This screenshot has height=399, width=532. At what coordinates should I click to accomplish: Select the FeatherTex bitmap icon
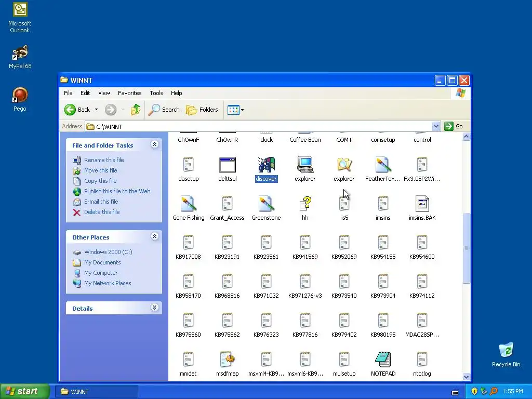(383, 165)
